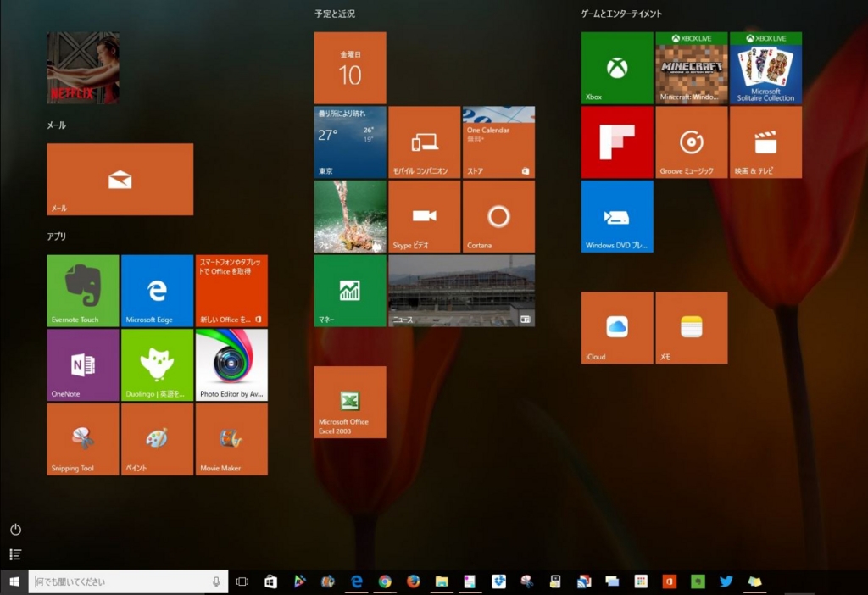Open the OneNote tile
This screenshot has width=868, height=595.
click(x=83, y=364)
